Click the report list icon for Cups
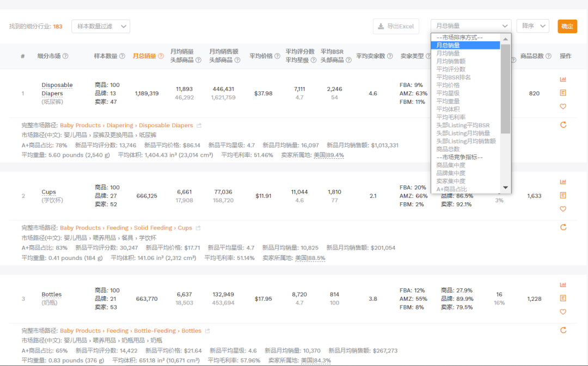The height and width of the screenshot is (366, 588). click(x=563, y=195)
